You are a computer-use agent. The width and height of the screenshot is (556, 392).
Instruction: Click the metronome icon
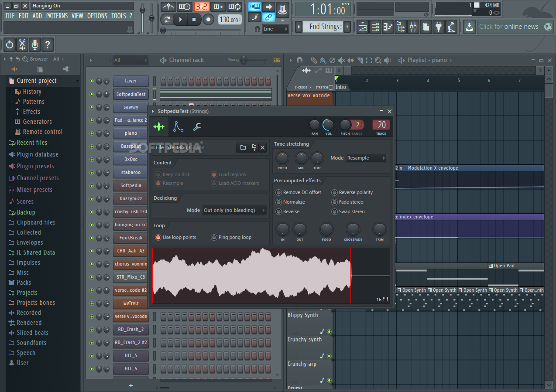(x=168, y=7)
